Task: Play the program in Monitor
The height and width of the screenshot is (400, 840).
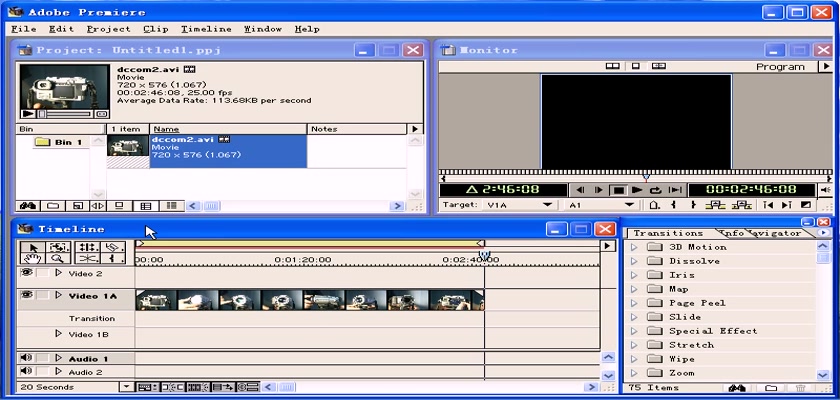Action: (637, 190)
